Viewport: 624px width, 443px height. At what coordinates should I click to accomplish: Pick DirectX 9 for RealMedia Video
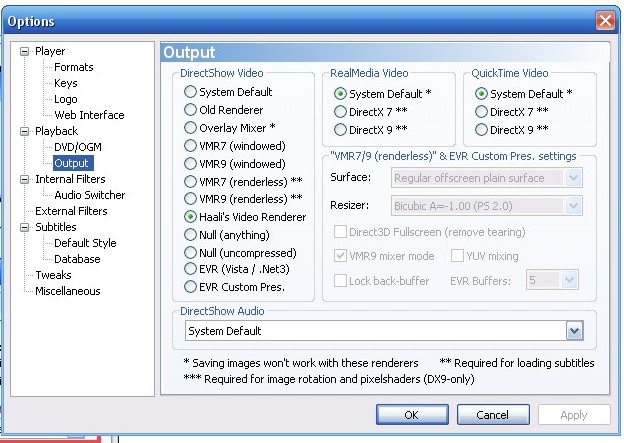pyautogui.click(x=341, y=129)
